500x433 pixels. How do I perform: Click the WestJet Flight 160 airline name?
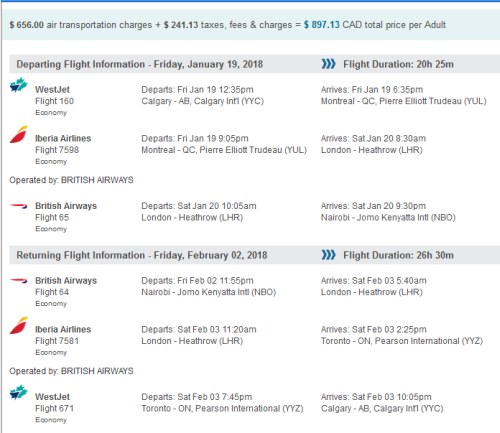pyautogui.click(x=52, y=89)
